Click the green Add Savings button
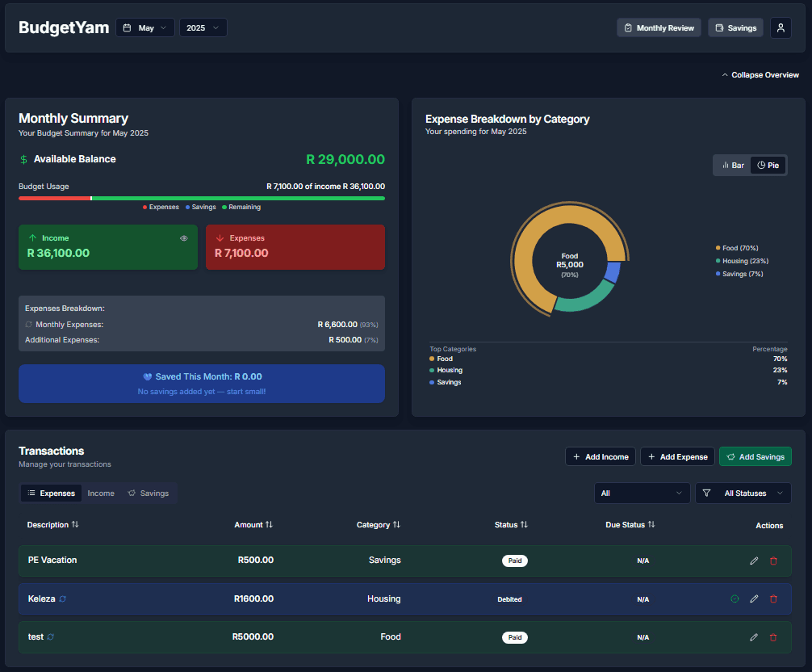The width and height of the screenshot is (812, 672). pos(755,456)
